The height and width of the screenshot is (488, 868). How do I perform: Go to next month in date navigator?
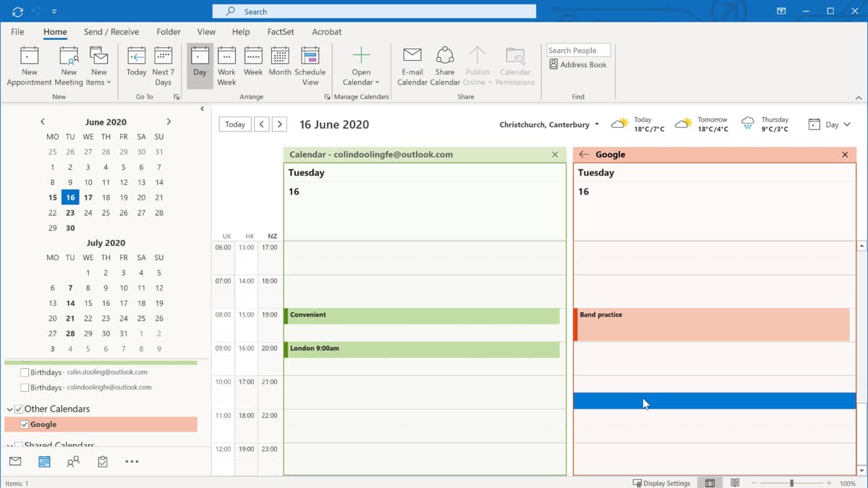[169, 122]
